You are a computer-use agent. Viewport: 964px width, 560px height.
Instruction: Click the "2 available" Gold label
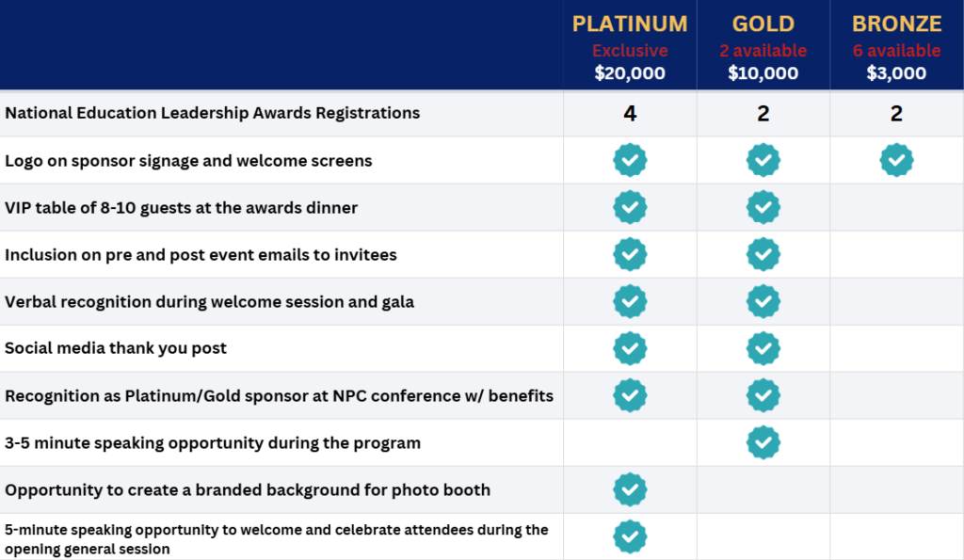pos(763,50)
